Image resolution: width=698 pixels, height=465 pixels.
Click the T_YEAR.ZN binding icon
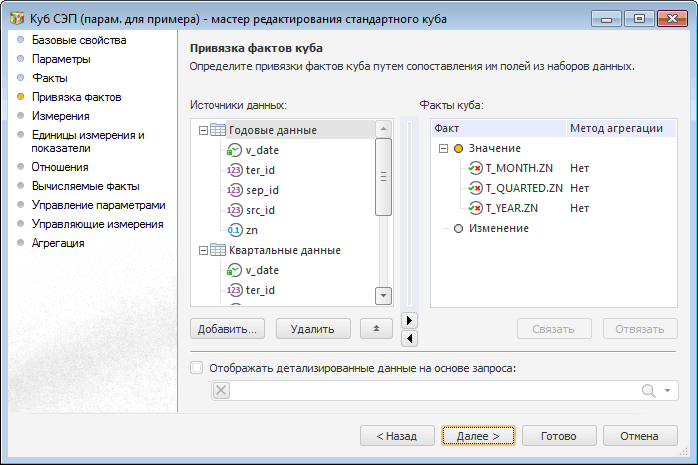click(x=475, y=208)
